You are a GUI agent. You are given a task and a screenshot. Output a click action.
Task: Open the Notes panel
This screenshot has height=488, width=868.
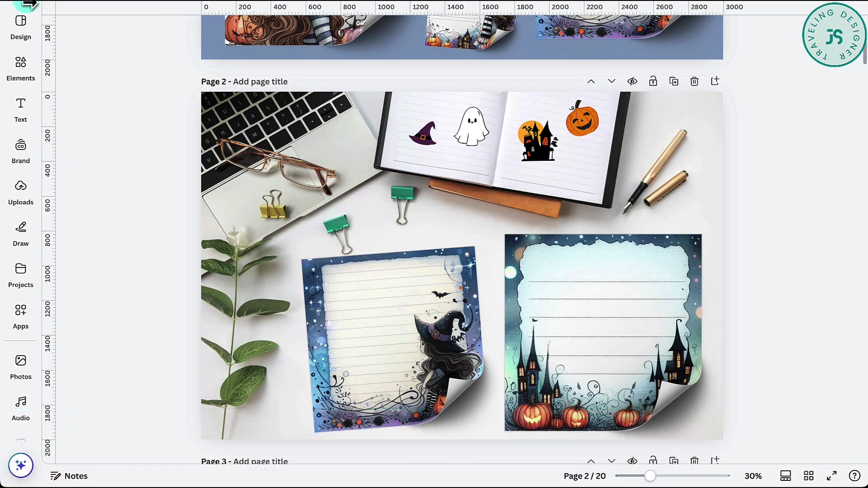coord(69,475)
